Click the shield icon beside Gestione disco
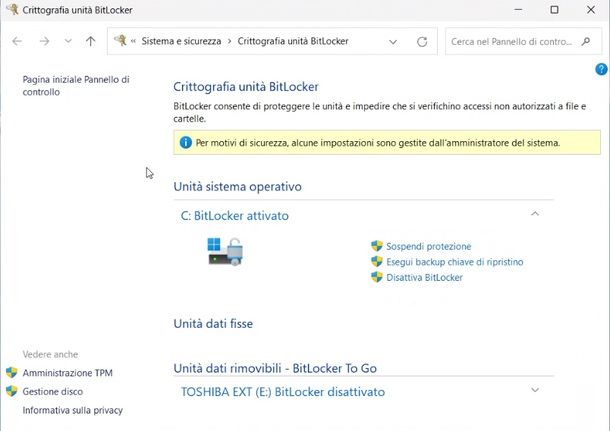 point(12,392)
